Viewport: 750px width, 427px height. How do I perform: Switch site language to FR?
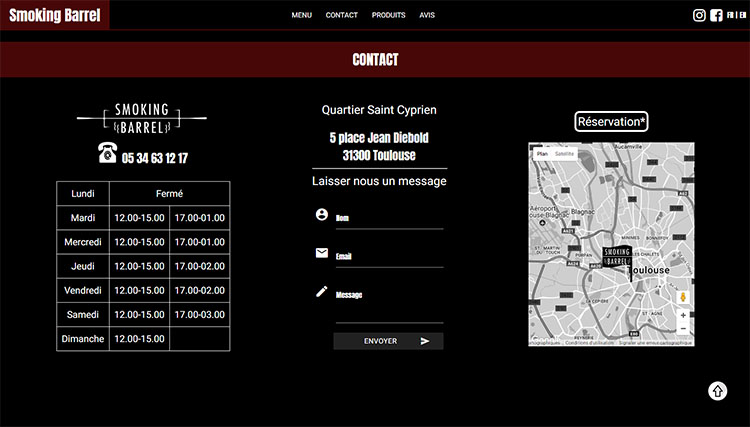point(730,15)
